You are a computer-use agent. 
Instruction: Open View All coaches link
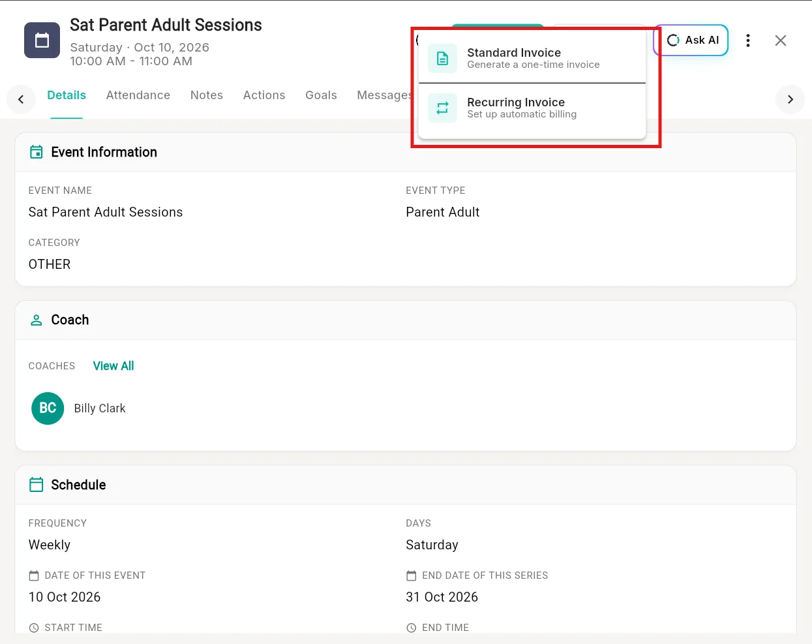tap(113, 366)
